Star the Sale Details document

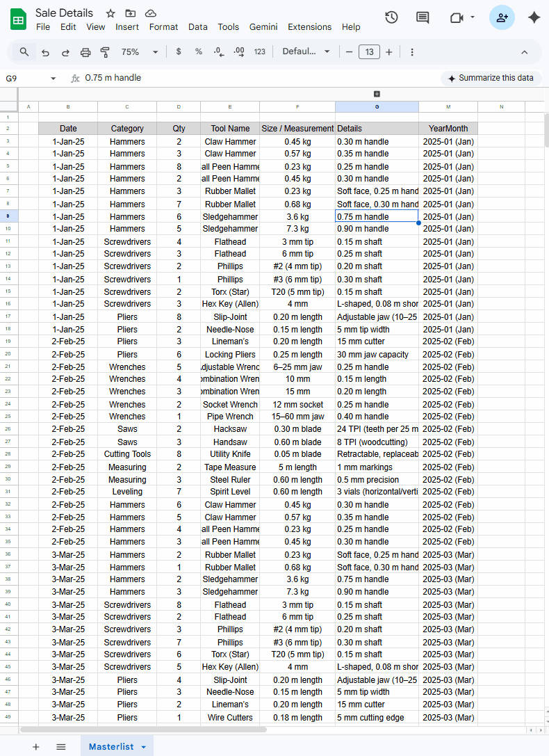point(110,13)
